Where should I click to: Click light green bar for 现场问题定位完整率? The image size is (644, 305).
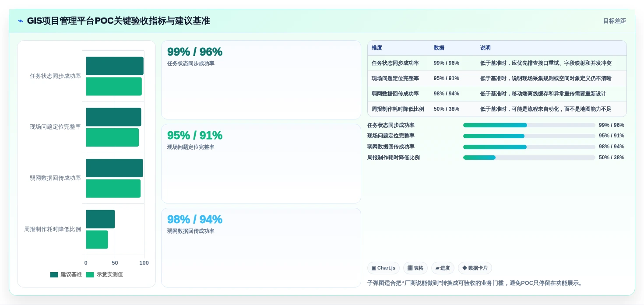coord(112,137)
